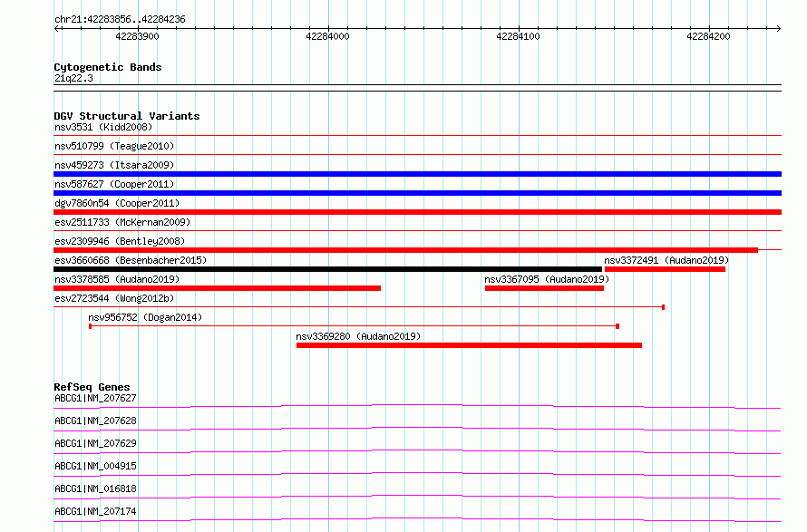Click ruler position 42283900

point(138,36)
